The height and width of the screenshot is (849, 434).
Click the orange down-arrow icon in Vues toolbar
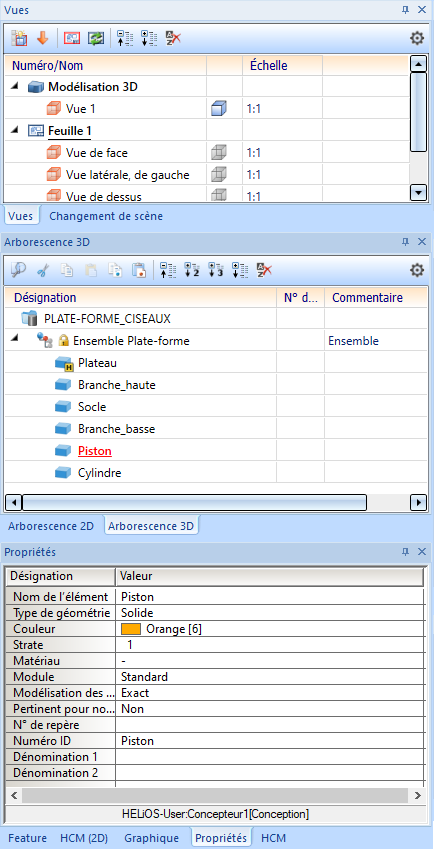pyautogui.click(x=42, y=38)
